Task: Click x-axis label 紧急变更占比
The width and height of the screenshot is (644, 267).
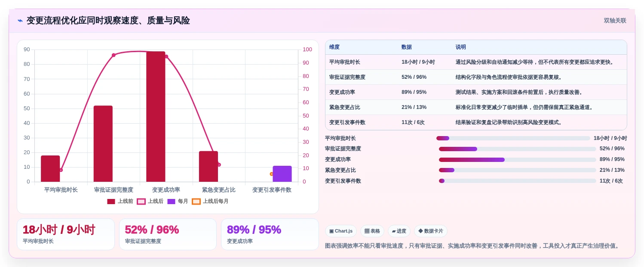Action: pyautogui.click(x=219, y=190)
